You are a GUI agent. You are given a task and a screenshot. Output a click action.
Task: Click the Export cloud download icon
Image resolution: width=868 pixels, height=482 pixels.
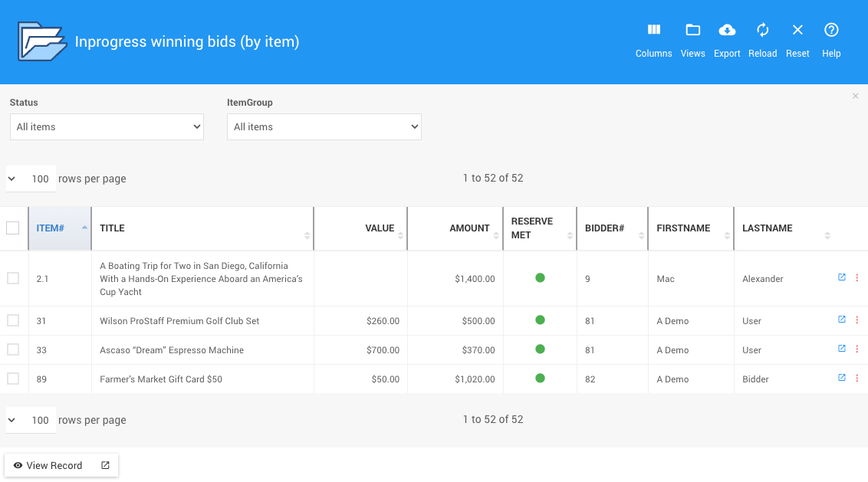point(726,31)
